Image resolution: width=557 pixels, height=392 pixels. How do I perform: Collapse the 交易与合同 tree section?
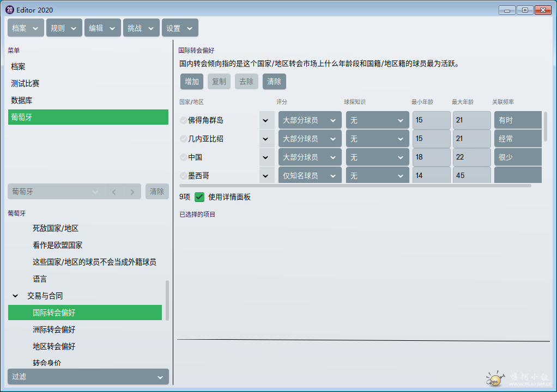coord(15,296)
